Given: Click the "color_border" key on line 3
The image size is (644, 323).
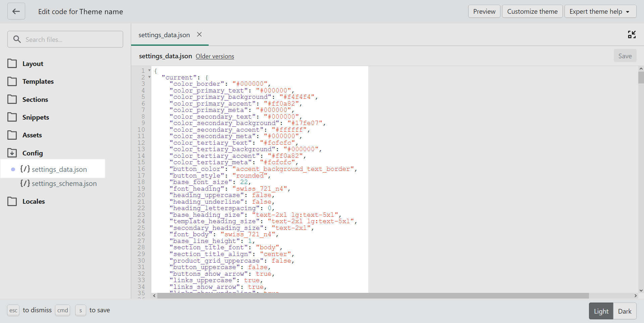Looking at the screenshot, I should pos(197,84).
